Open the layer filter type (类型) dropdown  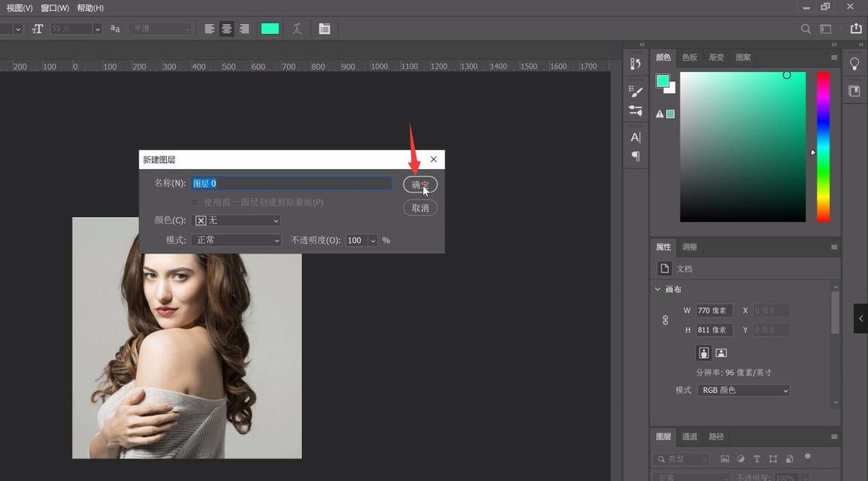point(681,459)
